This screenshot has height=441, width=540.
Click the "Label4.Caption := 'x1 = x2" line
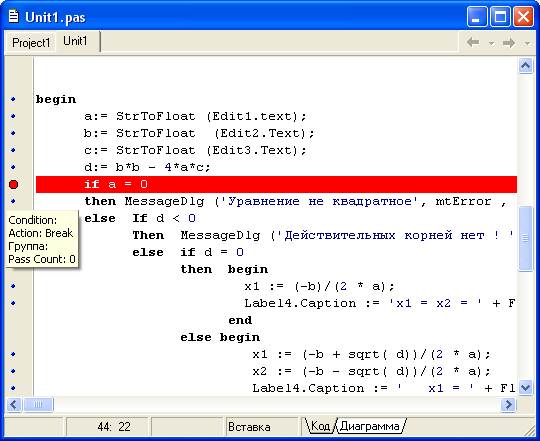click(x=380, y=303)
